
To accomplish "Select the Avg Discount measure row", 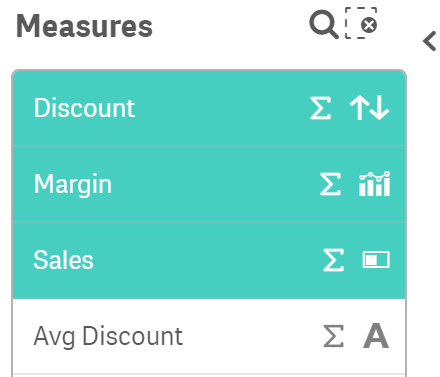I will (209, 336).
